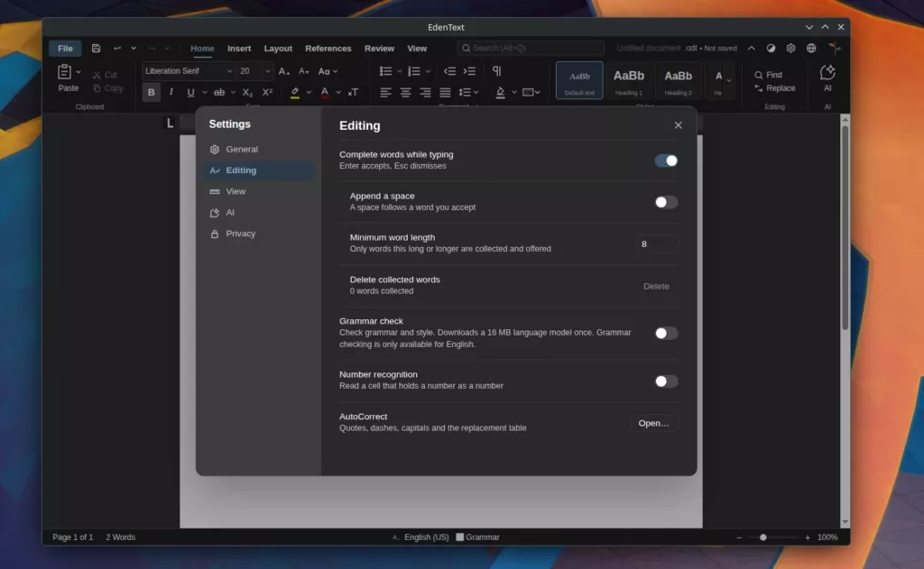Toggle formatting marks pilcrow icon
Screen dimensions: 924x569
pyautogui.click(x=497, y=71)
